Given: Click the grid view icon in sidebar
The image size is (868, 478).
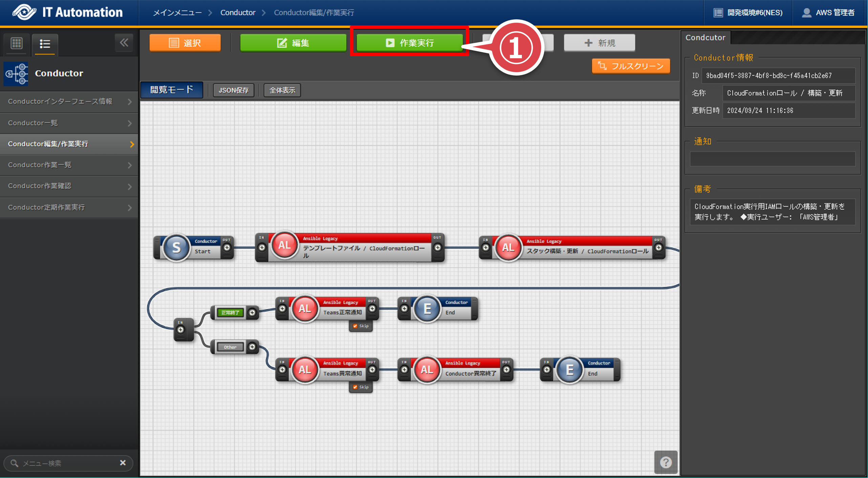Looking at the screenshot, I should click(x=16, y=43).
